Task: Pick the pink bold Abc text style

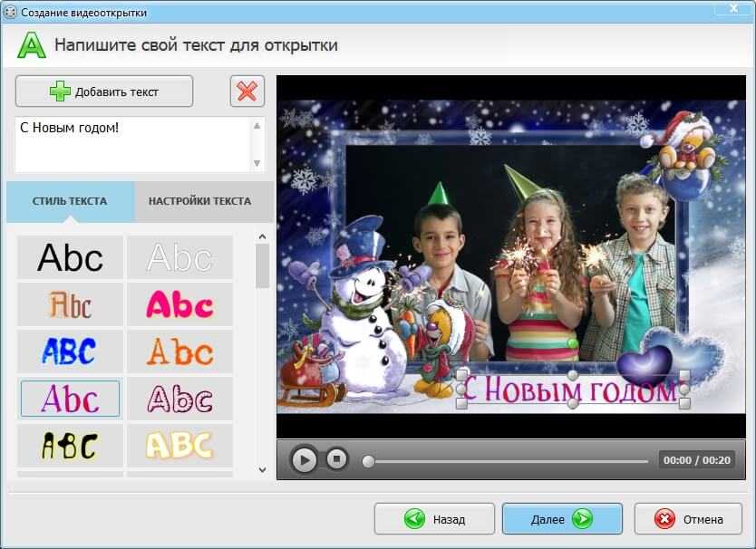Action: point(179,305)
